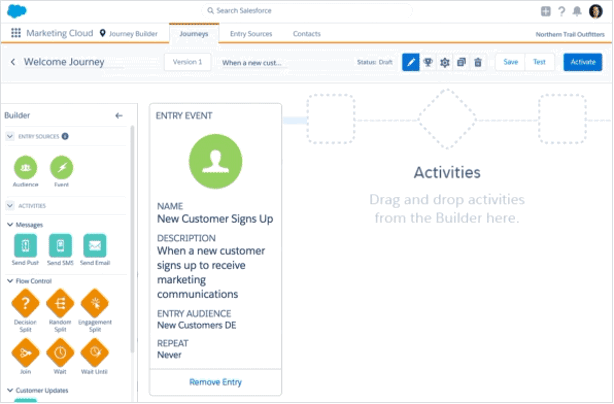Select the Send Push activity icon
The image size is (614, 404).
coord(25,245)
